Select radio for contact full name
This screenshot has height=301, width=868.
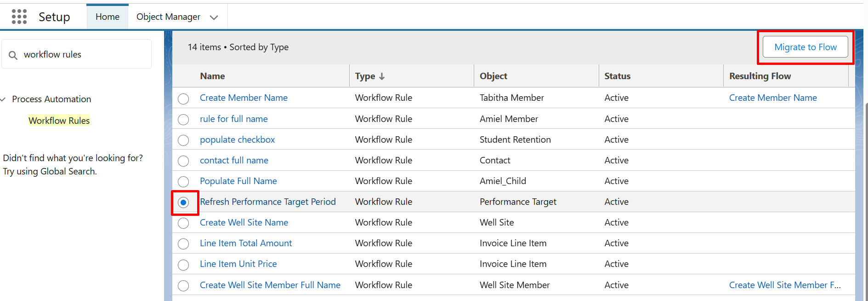pos(183,161)
